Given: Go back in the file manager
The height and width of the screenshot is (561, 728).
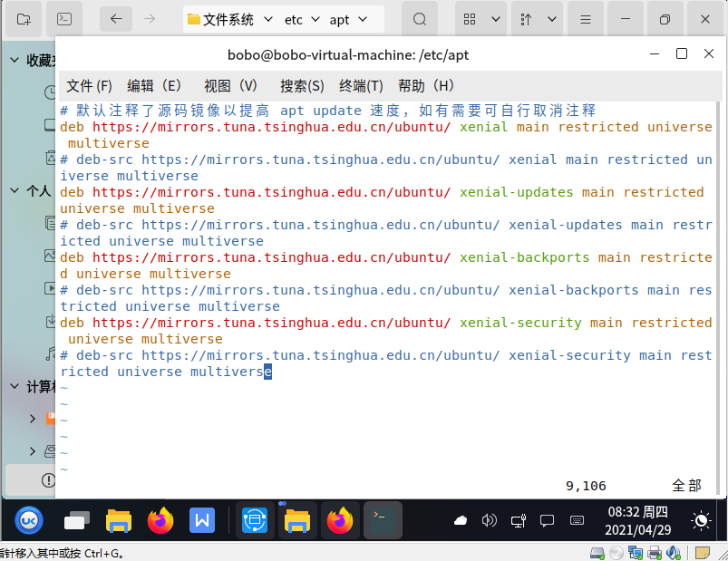Looking at the screenshot, I should tap(116, 19).
